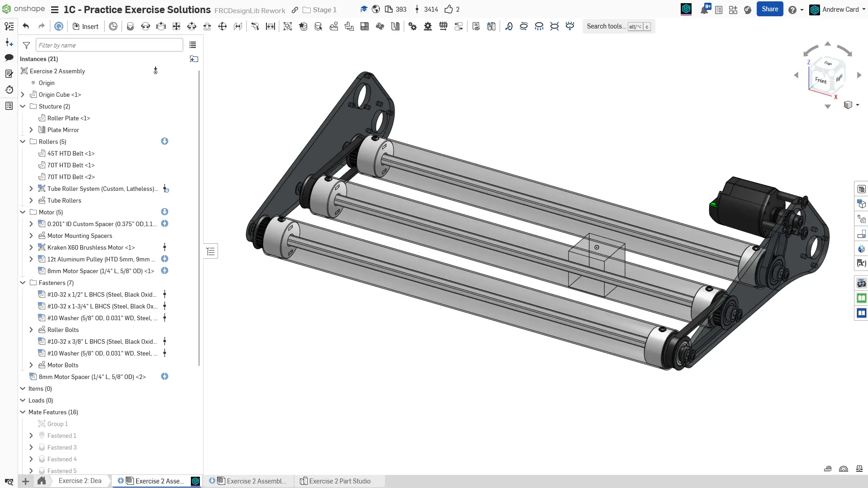Click the Front face of view cube
The width and height of the screenshot is (868, 488).
pos(821,81)
